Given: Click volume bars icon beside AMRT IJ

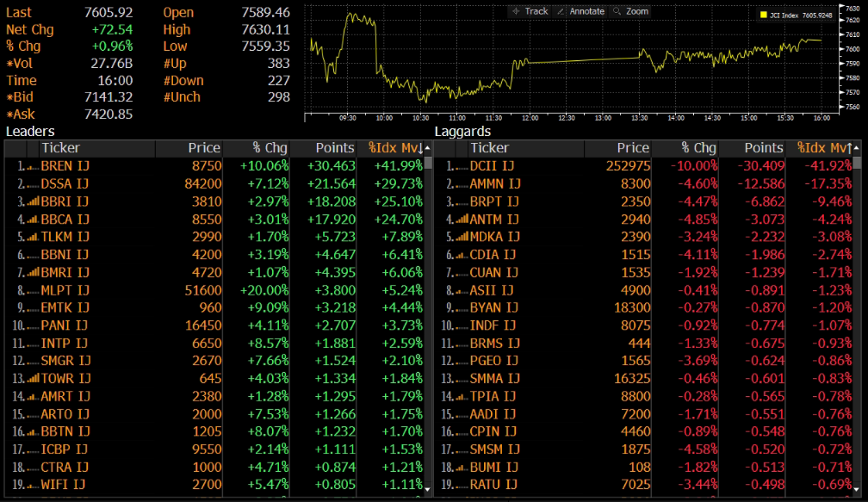Looking at the screenshot, I should (33, 397).
